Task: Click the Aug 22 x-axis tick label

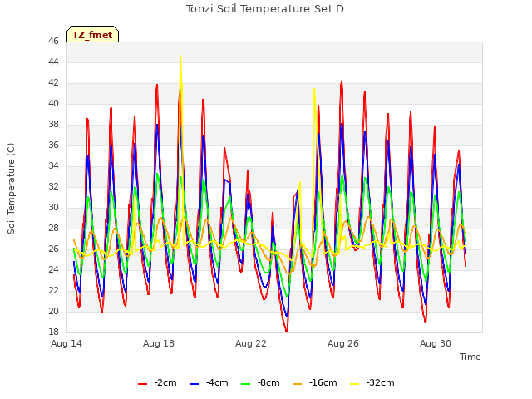Action: pos(251,343)
